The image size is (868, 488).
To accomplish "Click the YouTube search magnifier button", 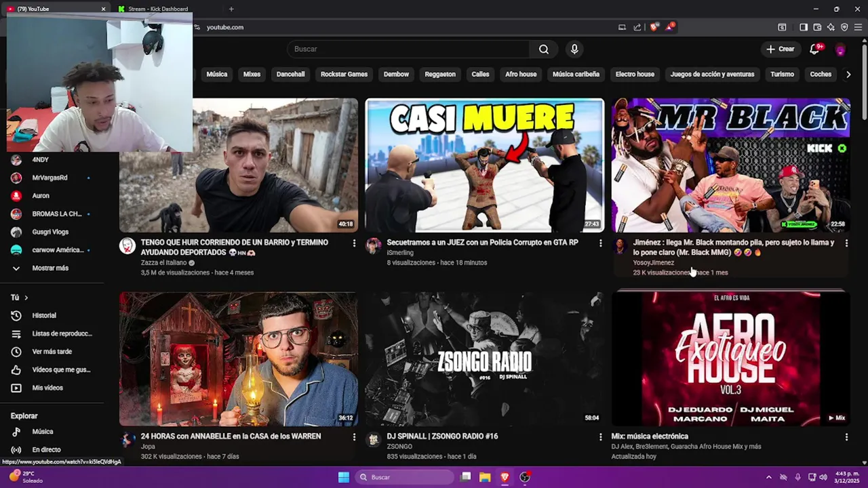I will (543, 49).
